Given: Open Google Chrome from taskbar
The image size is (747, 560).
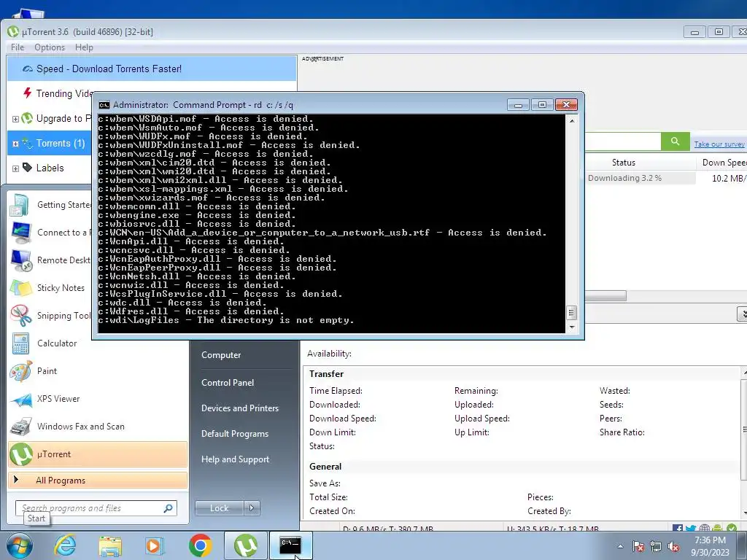Looking at the screenshot, I should click(200, 545).
